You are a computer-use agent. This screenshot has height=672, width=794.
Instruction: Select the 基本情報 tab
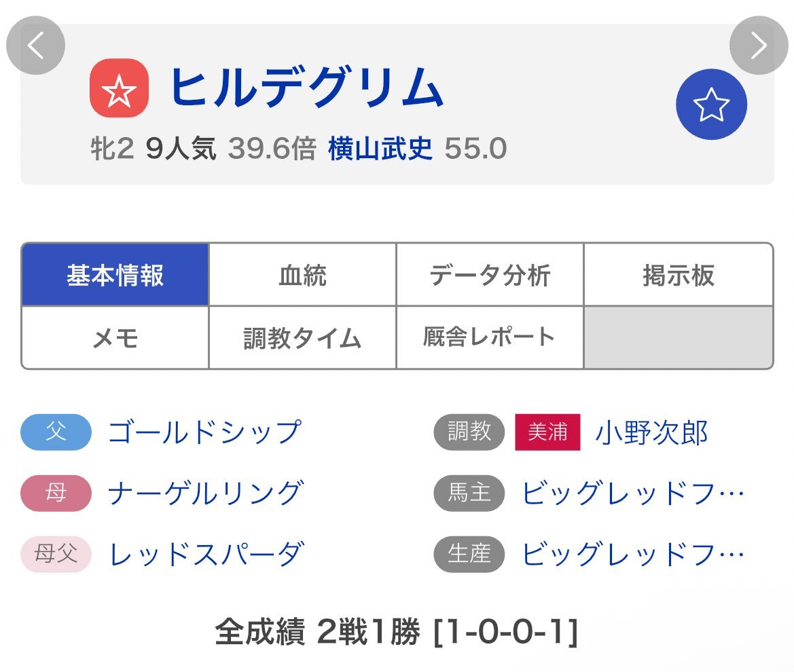tap(115, 275)
